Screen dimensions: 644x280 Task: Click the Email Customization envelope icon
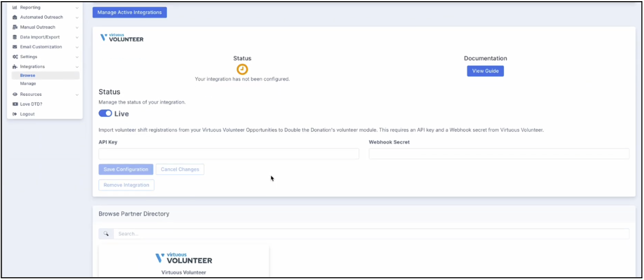pos(15,47)
